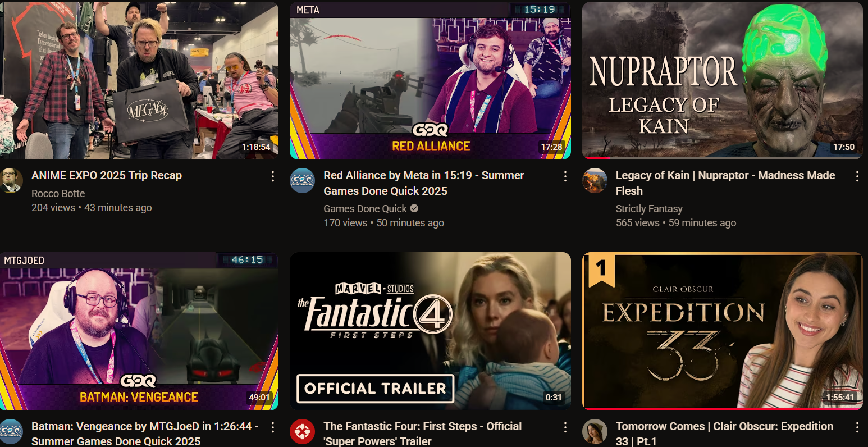
Task: Play the Expedition 33 thumbnail
Action: [723, 331]
